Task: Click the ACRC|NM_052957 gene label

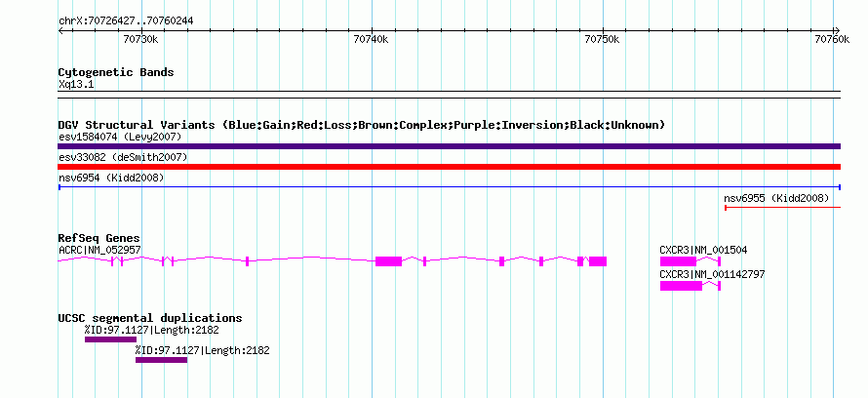Action: coord(99,250)
